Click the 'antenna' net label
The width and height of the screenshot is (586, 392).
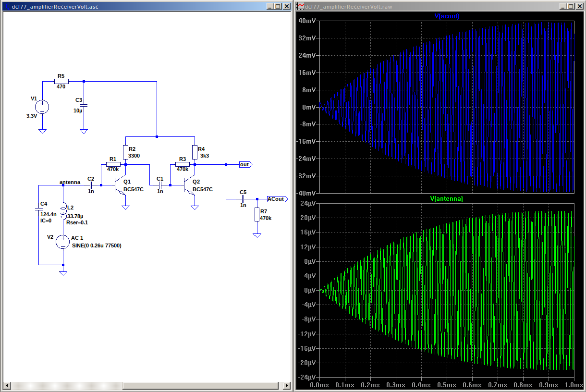coord(70,182)
